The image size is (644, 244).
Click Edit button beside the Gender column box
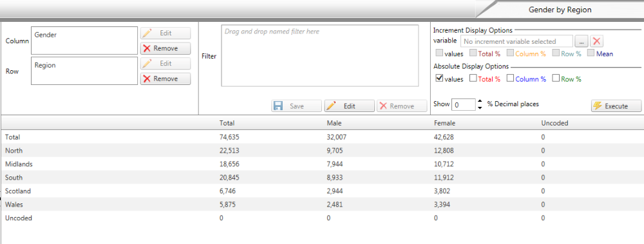point(166,33)
